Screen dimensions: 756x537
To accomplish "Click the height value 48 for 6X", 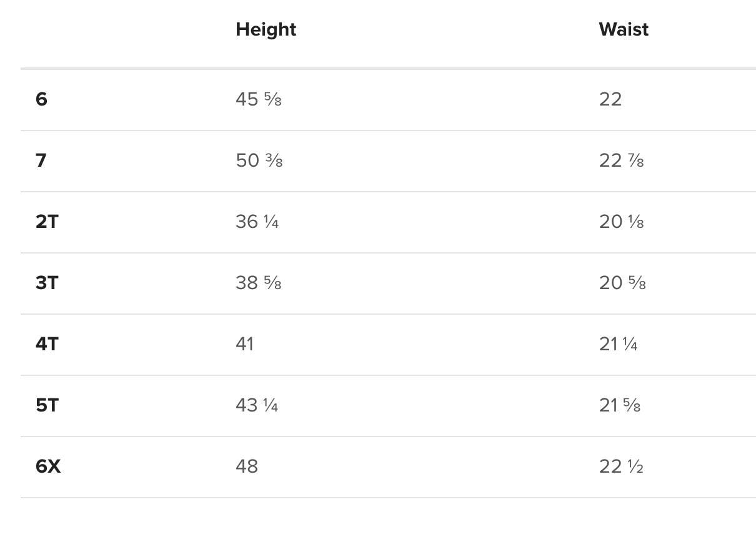I will pos(246,466).
